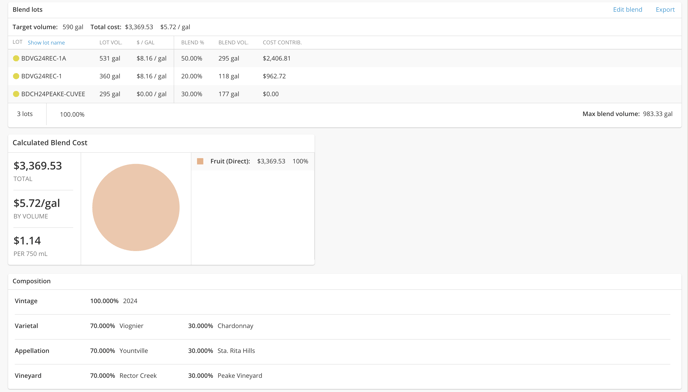This screenshot has width=688, height=392.
Task: Click the $2,406.81 cost contribution
Action: coord(276,58)
